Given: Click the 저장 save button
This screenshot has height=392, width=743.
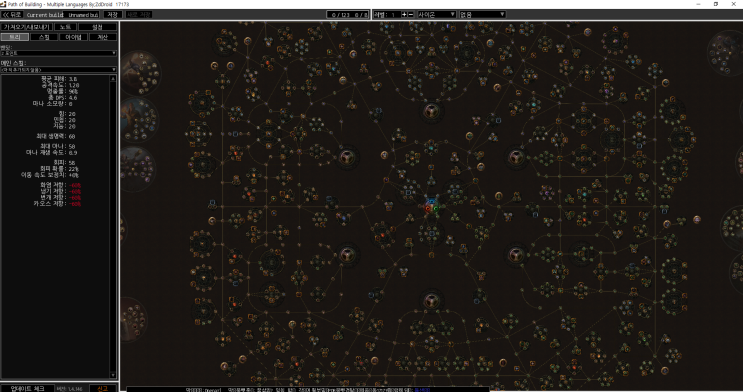Looking at the screenshot, I should (113, 15).
